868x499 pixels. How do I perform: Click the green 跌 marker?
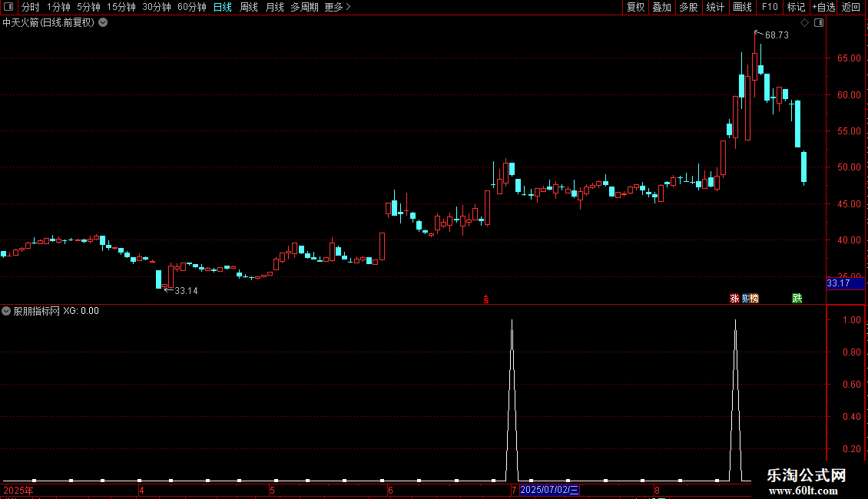click(797, 298)
